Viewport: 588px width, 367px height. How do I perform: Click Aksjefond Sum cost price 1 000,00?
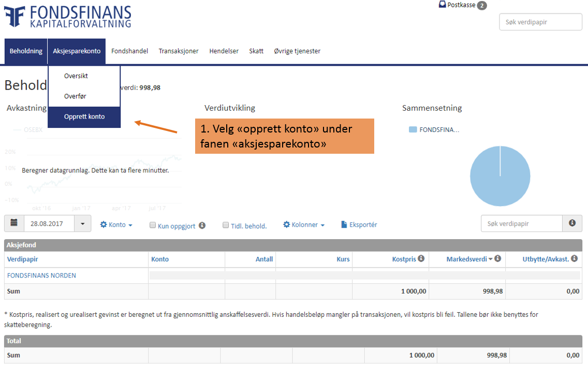[414, 291]
